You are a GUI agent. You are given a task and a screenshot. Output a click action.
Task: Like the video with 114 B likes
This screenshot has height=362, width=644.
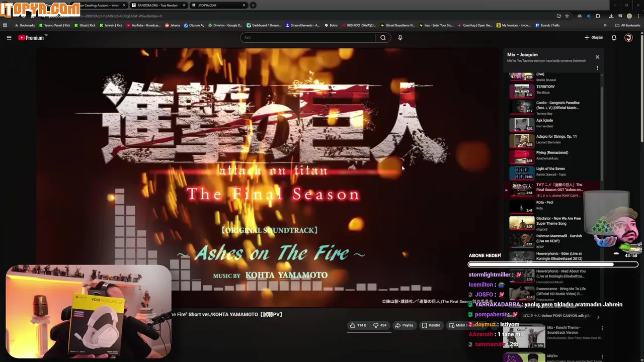tap(358, 325)
